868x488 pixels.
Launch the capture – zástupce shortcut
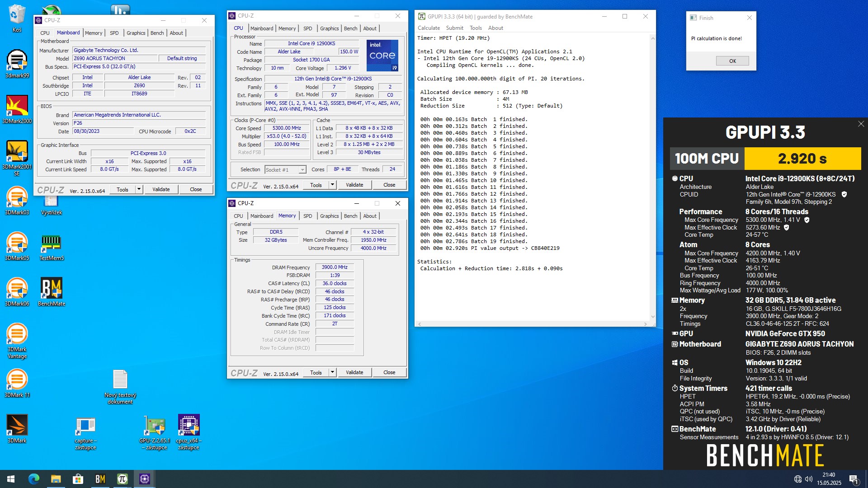pos(85,434)
